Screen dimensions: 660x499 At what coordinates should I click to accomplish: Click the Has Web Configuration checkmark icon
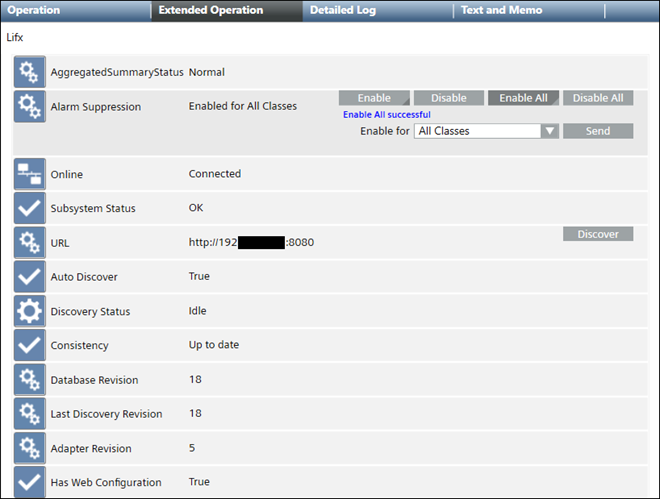[x=29, y=481]
